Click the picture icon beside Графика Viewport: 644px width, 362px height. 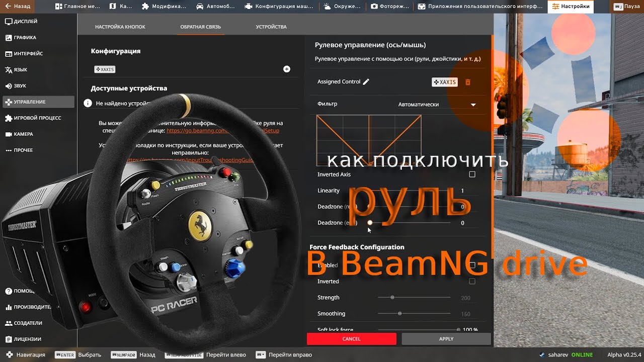(x=9, y=38)
